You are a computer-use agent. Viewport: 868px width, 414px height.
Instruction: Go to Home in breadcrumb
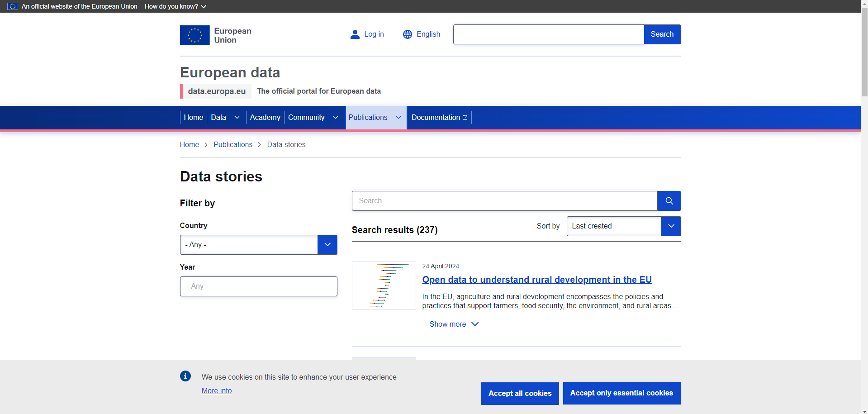click(x=190, y=145)
